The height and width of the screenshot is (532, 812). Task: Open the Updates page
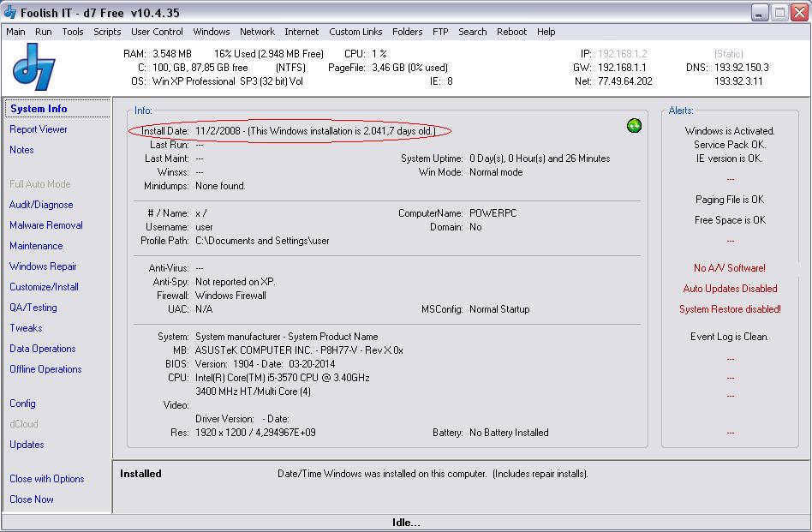point(27,445)
